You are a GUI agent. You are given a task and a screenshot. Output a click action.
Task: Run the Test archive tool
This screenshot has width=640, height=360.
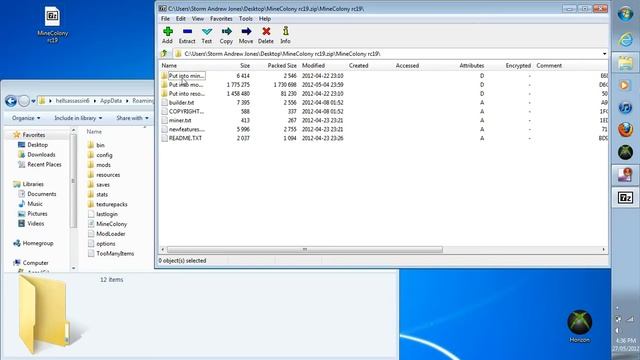(x=207, y=35)
